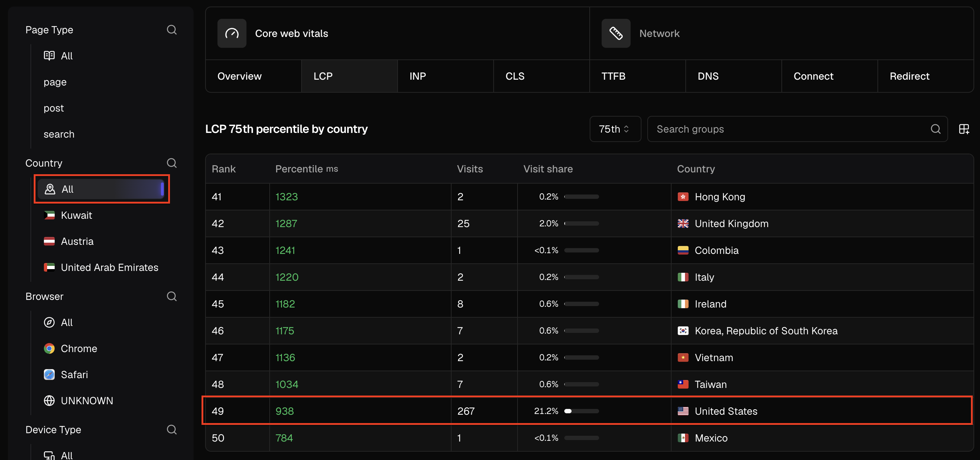980x460 pixels.
Task: Click the Visits column header
Action: point(469,169)
